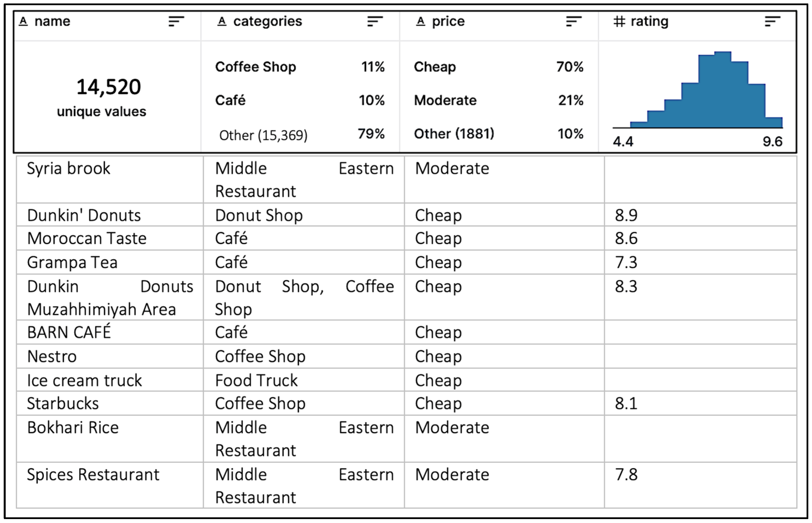Click the text-type icon beside price
The image size is (812, 523).
[421, 21]
